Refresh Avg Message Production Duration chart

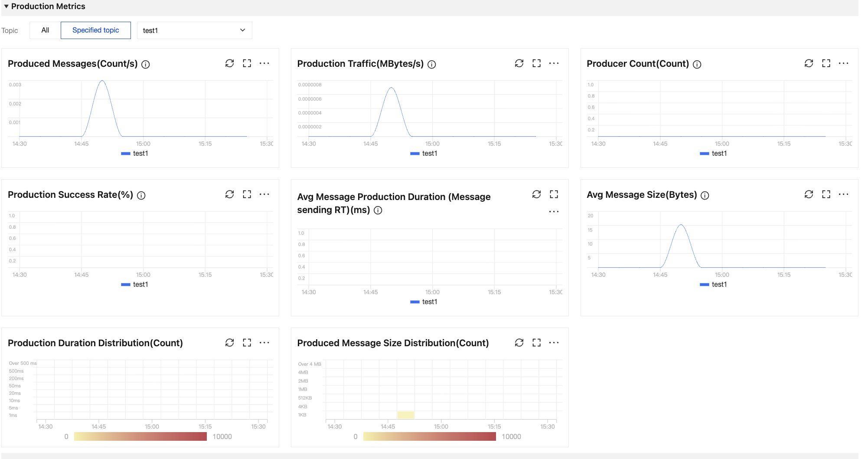point(536,194)
